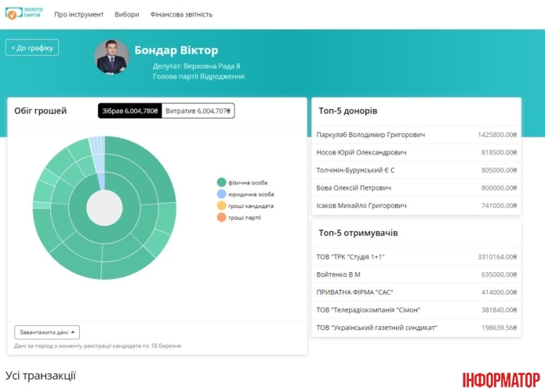Open the Про інструмент menu item

tap(79, 15)
